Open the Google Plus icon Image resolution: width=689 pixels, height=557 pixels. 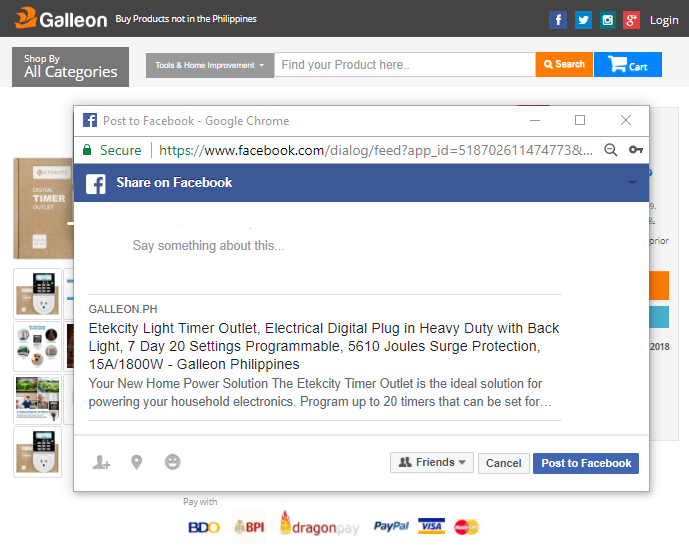[x=631, y=20]
